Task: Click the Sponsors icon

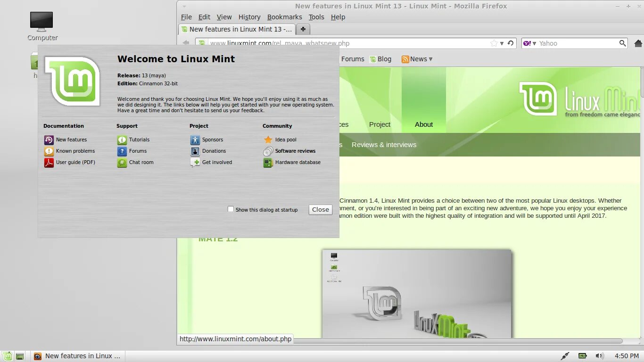Action: click(x=195, y=140)
